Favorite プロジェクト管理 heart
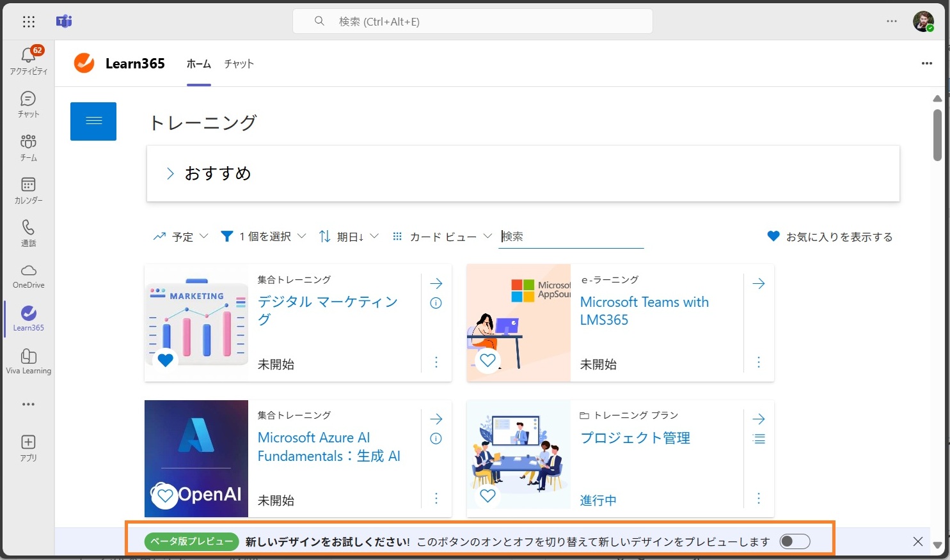950x560 pixels. [x=487, y=495]
